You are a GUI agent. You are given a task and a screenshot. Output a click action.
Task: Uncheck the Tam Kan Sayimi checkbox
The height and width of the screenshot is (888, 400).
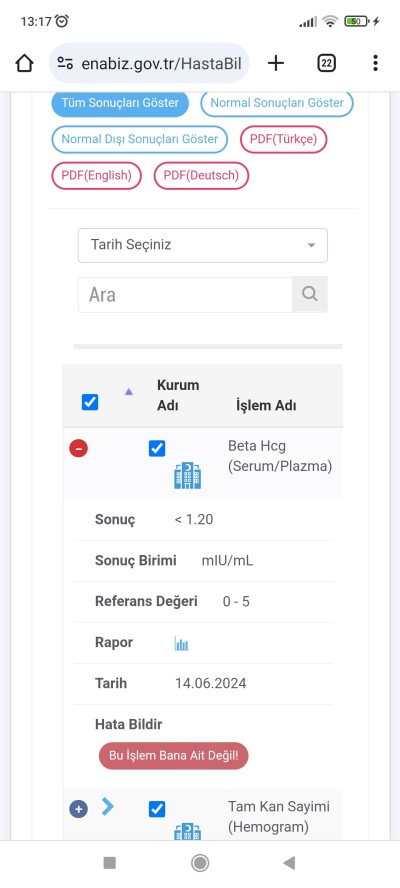[x=157, y=809]
